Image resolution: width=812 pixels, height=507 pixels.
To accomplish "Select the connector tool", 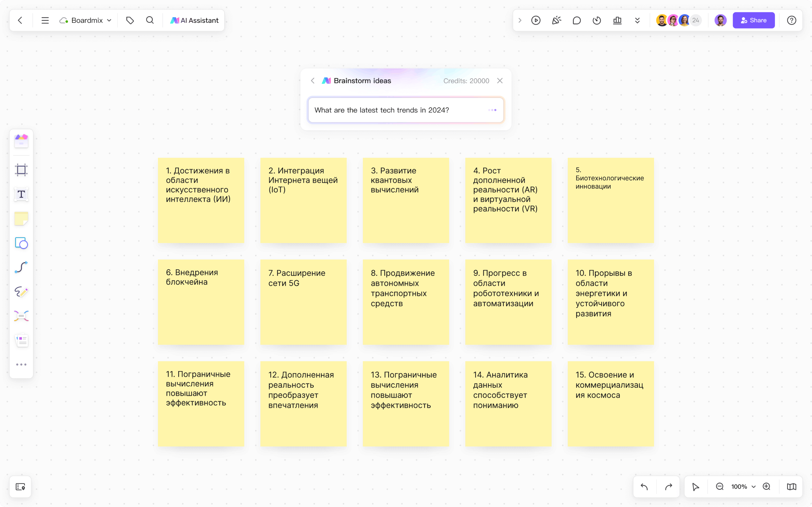I will tap(21, 267).
